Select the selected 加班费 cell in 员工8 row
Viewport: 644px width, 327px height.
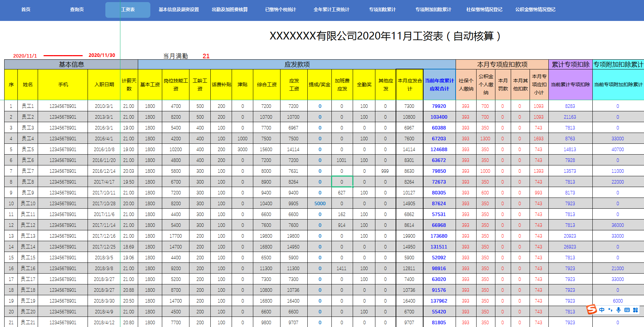click(342, 182)
